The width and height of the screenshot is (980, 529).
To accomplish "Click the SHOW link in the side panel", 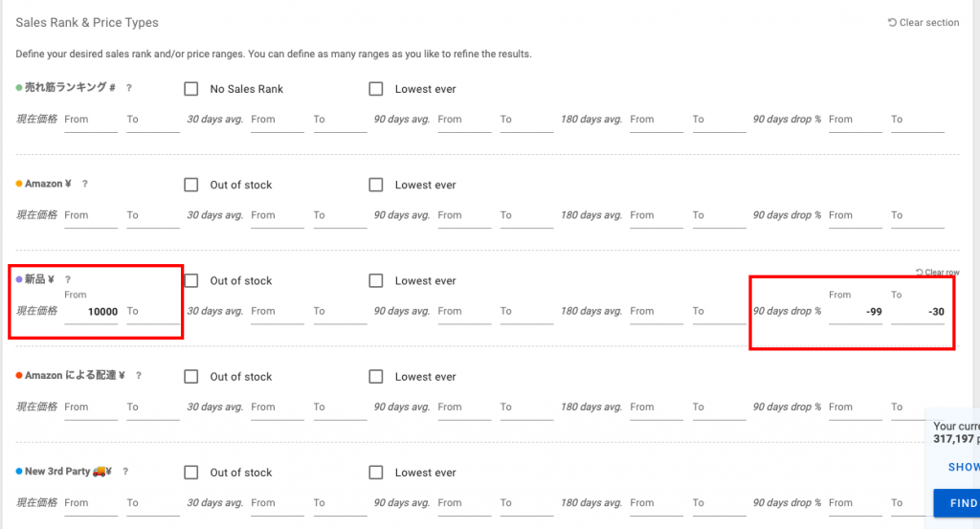I will coord(963,467).
